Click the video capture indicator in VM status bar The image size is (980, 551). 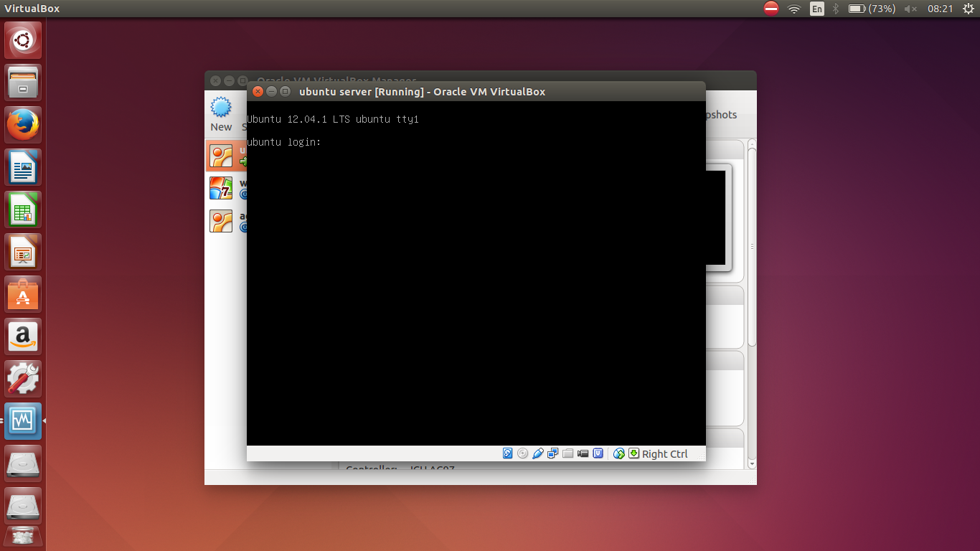coord(583,453)
